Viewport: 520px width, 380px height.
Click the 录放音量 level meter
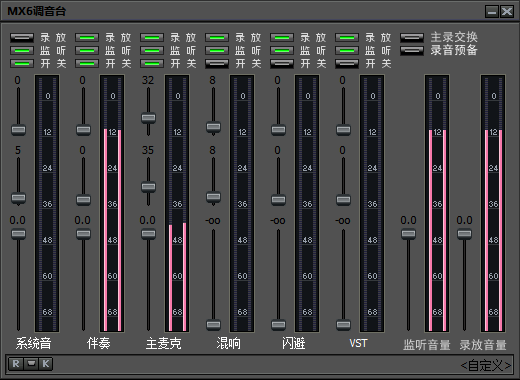pyautogui.click(x=493, y=203)
